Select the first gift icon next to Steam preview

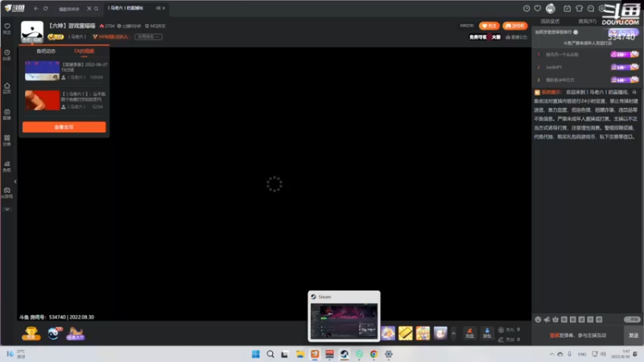[388, 333]
